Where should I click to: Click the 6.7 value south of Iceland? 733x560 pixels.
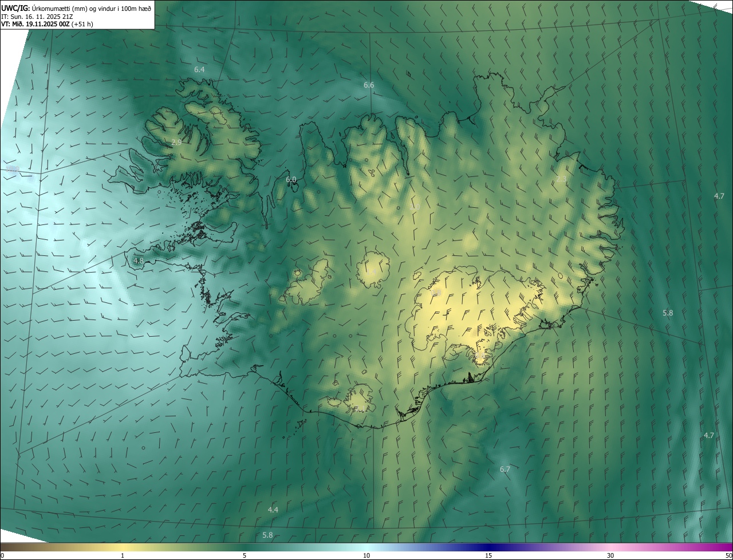(x=505, y=470)
